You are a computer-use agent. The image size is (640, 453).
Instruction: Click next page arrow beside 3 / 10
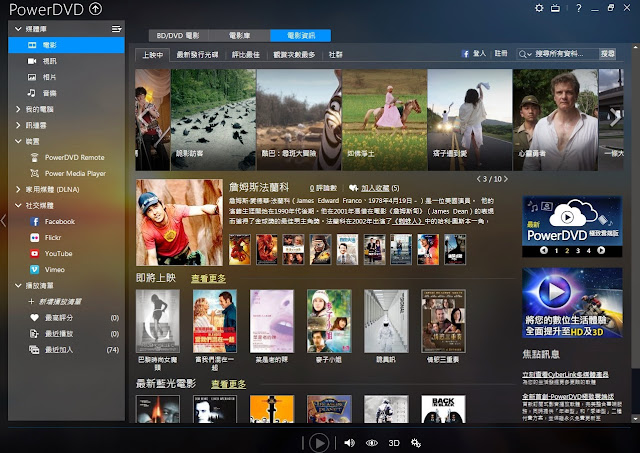click(506, 179)
